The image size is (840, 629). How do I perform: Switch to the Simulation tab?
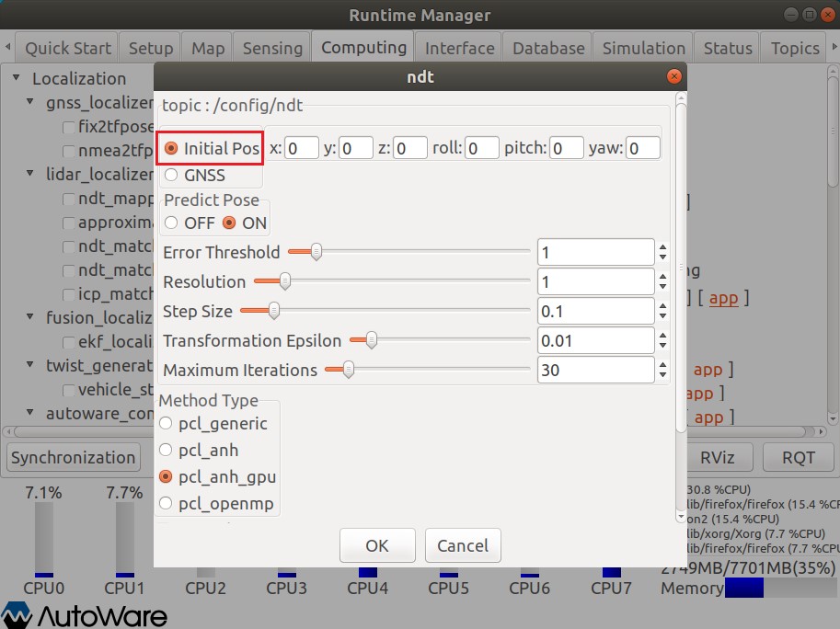point(642,47)
